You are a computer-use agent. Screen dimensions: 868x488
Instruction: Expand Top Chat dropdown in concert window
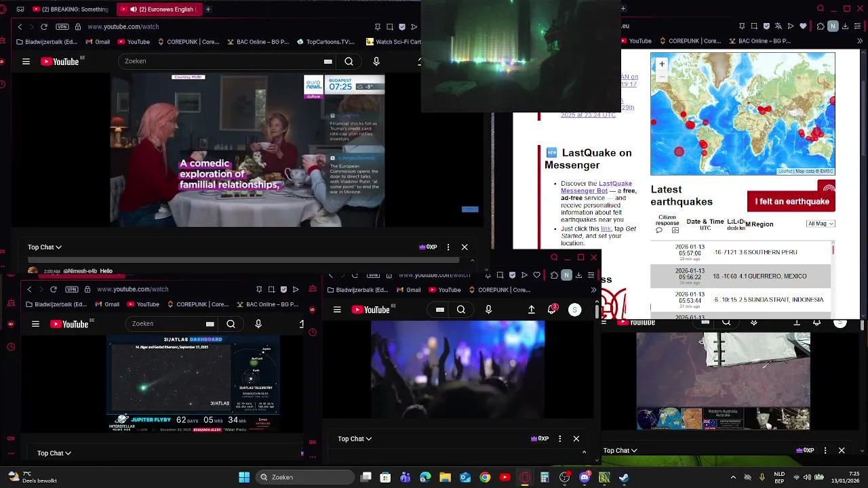coord(355,439)
